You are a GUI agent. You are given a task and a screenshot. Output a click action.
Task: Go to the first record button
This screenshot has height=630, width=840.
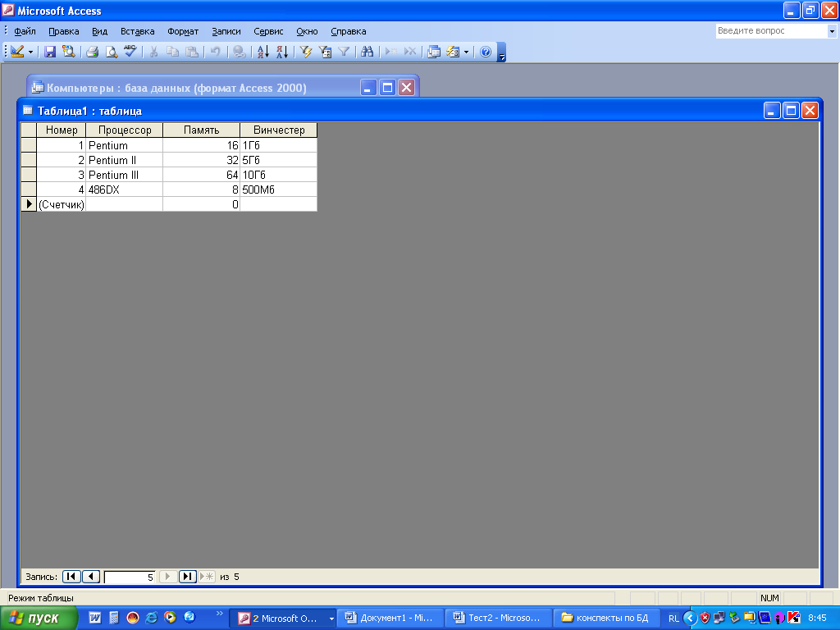pos(71,577)
